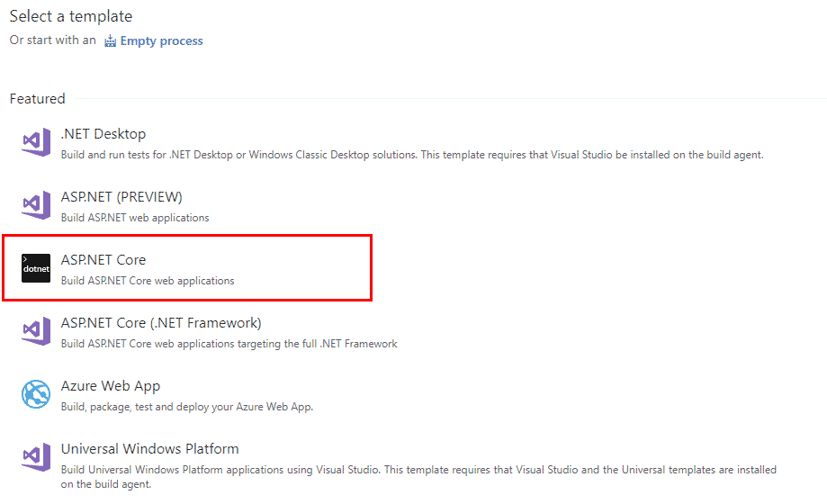Select the ASP.NET Core template title
827x504 pixels.
pyautogui.click(x=103, y=260)
